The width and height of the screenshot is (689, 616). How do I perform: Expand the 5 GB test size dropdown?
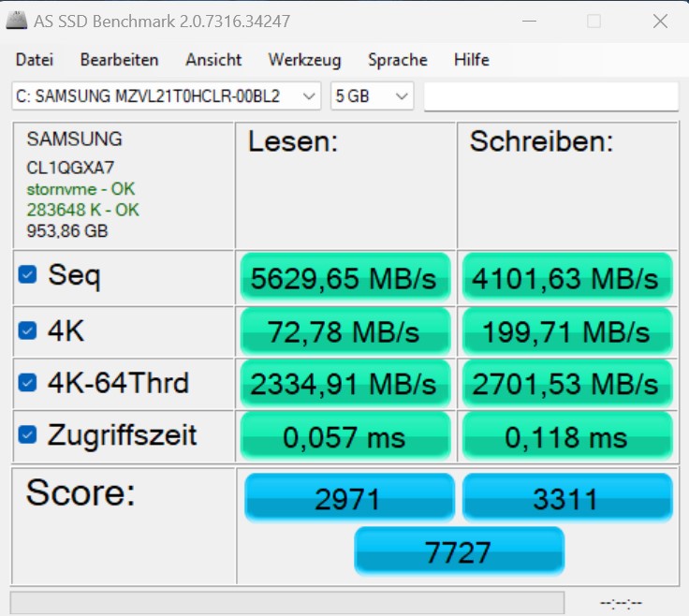372,96
